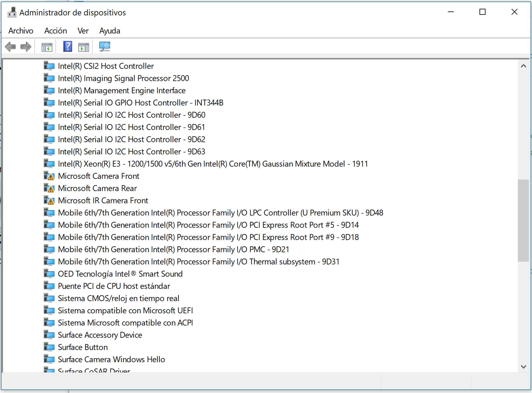
Task: Click the icon of I2C Host Controller - 9D62
Action: click(49, 139)
